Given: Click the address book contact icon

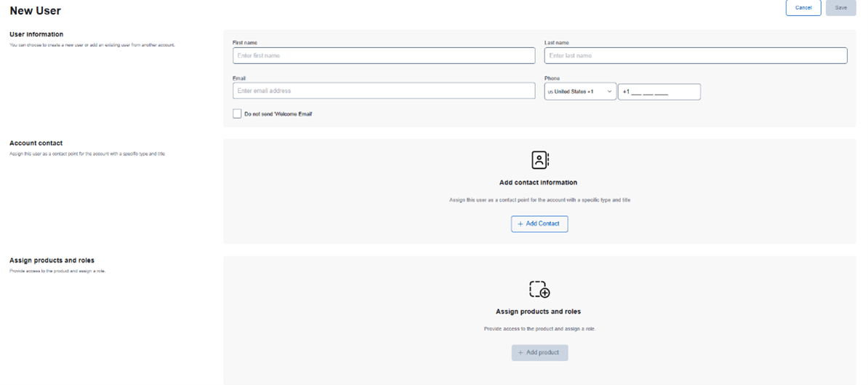Looking at the screenshot, I should (x=539, y=160).
